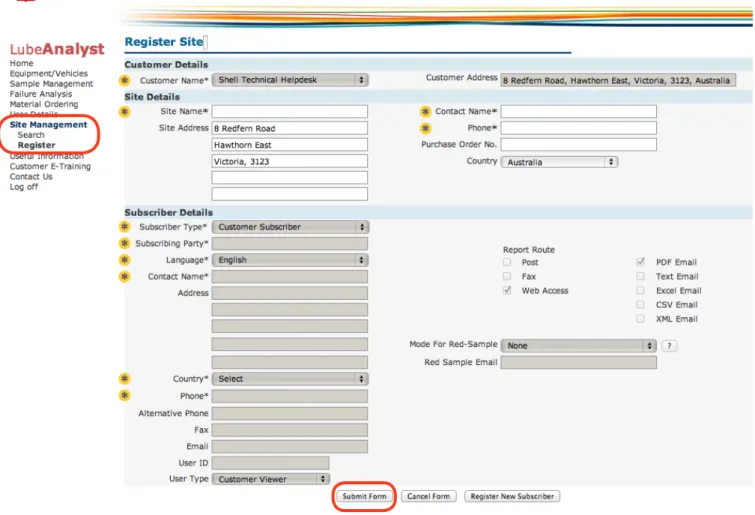
Task: Open Equipment/Vehicles in the sidebar
Action: coord(49,73)
